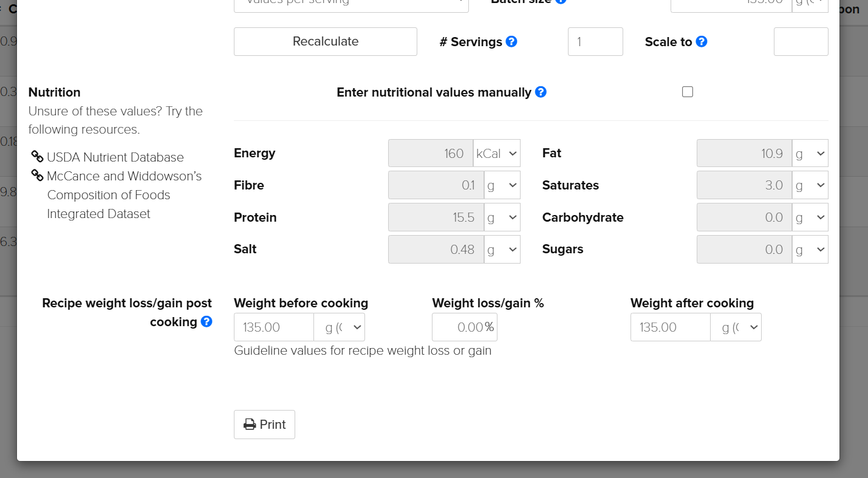Click the # Servings input field

(595, 42)
